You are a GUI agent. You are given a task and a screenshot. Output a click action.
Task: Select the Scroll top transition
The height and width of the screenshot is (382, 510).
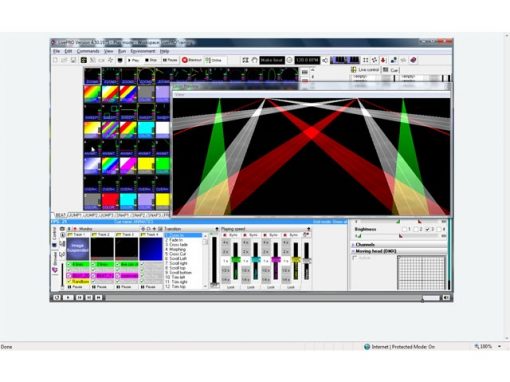177,268
